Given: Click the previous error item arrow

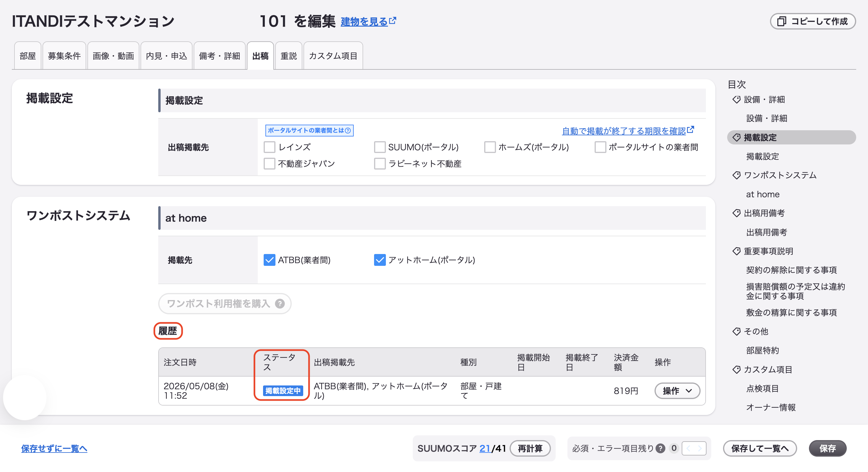Looking at the screenshot, I should point(688,448).
